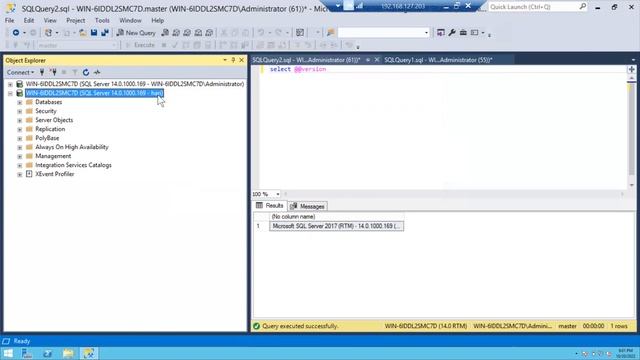Expand the Replication folder
This screenshot has width=640, height=360.
point(20,129)
